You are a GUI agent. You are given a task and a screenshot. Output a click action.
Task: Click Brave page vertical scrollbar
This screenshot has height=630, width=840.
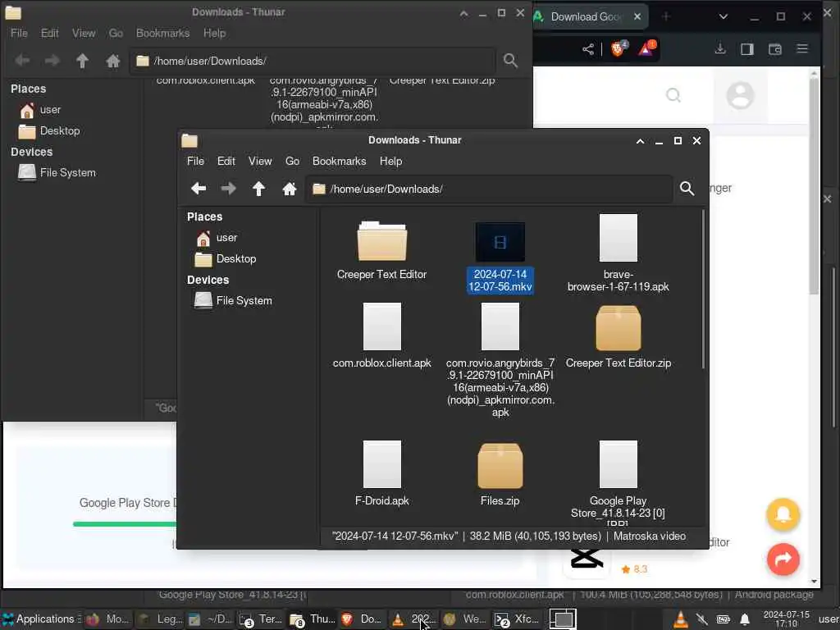click(815, 185)
